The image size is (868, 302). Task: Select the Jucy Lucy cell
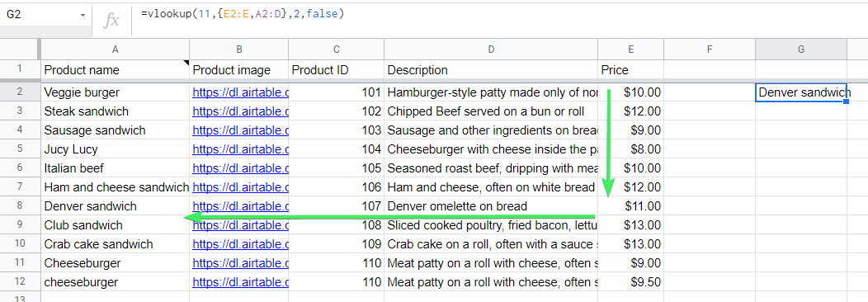coord(116,149)
